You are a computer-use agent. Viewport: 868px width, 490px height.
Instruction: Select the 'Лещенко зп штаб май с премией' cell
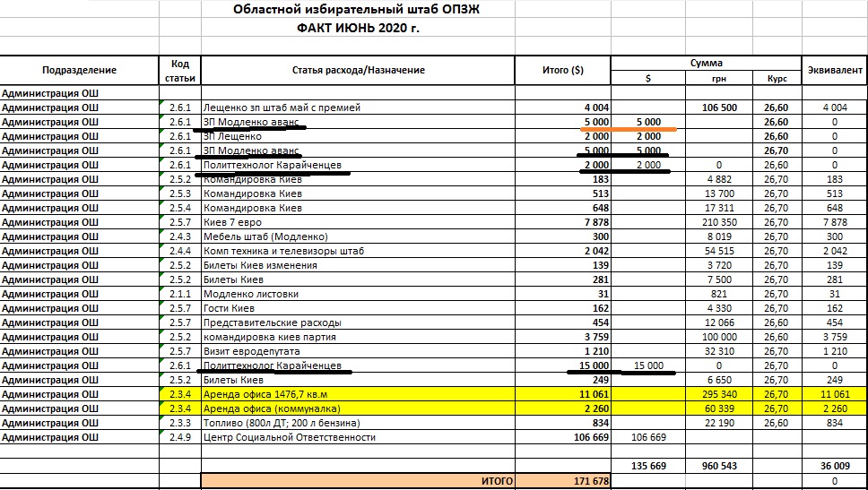point(358,107)
